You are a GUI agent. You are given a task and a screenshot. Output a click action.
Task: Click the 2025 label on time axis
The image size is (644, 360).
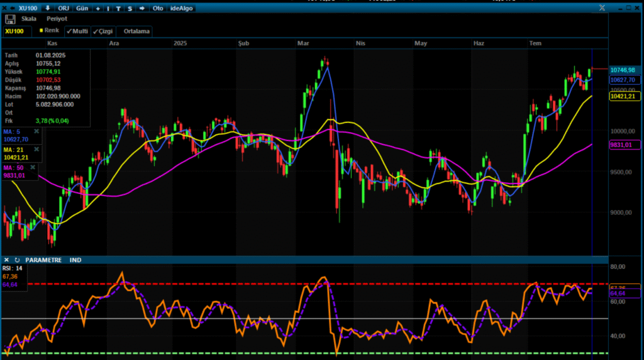(x=180, y=43)
